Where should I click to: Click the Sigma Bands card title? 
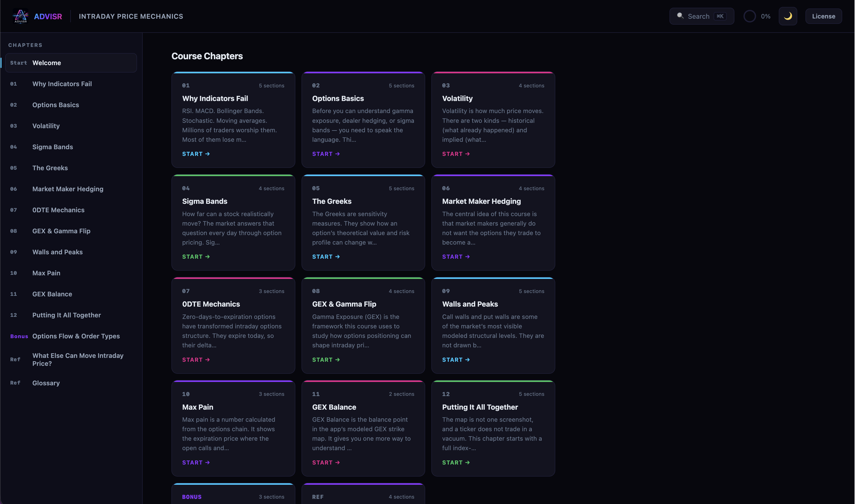pos(205,201)
